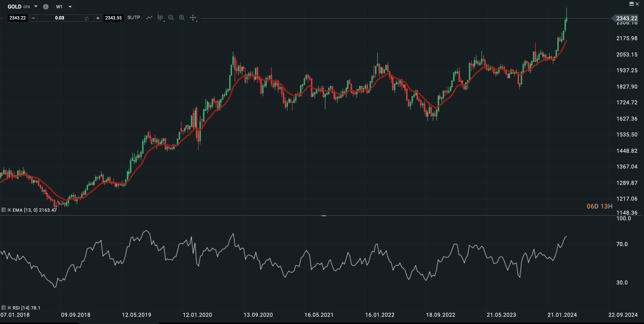Toggle the volume units swap icon
This screenshot has height=324, width=644.
pos(86,18)
